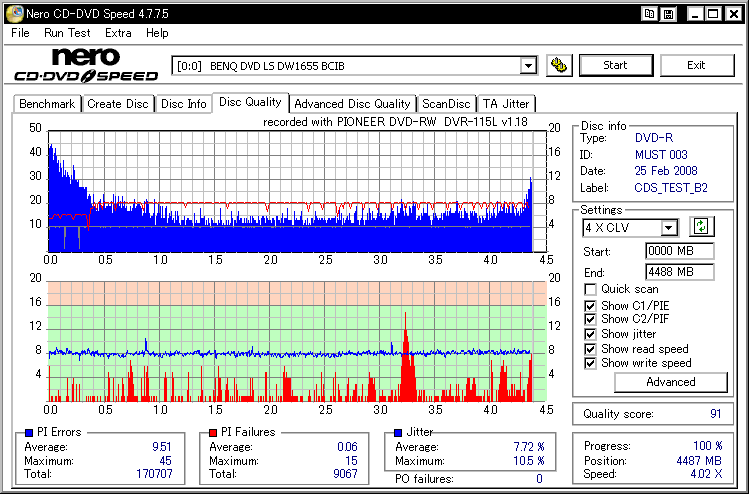Open the Extra menu

tap(118, 33)
